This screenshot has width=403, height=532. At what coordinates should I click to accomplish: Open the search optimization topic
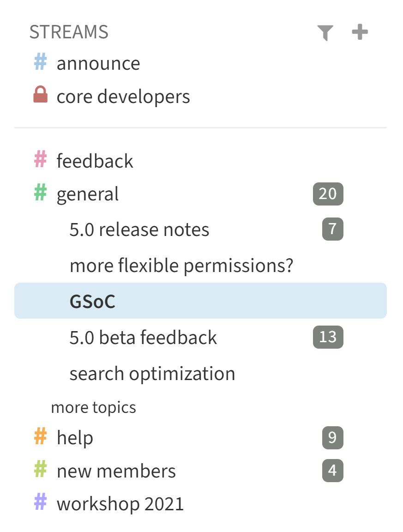point(152,374)
